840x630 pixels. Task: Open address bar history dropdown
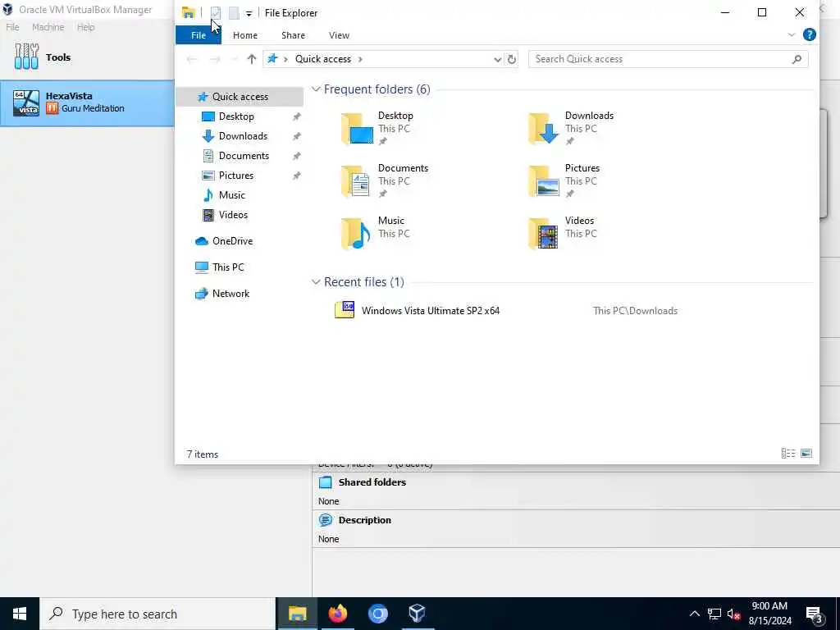click(497, 59)
